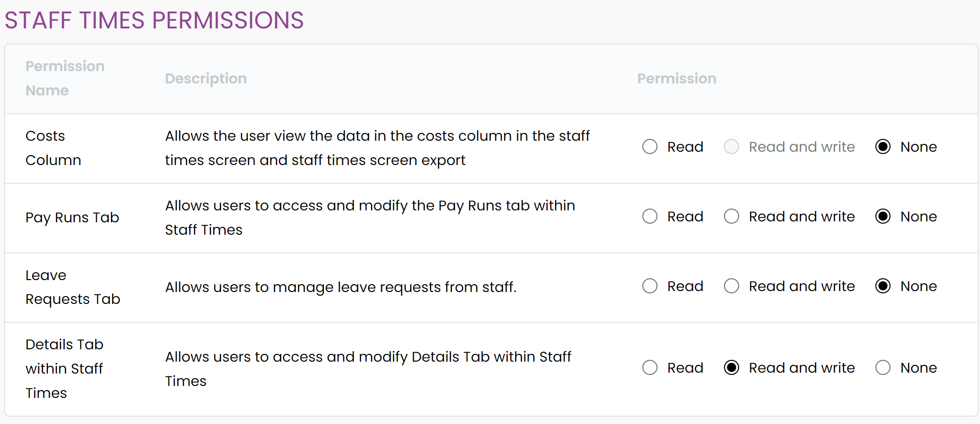980x424 pixels.
Task: Click the Description column header
Action: (x=206, y=78)
